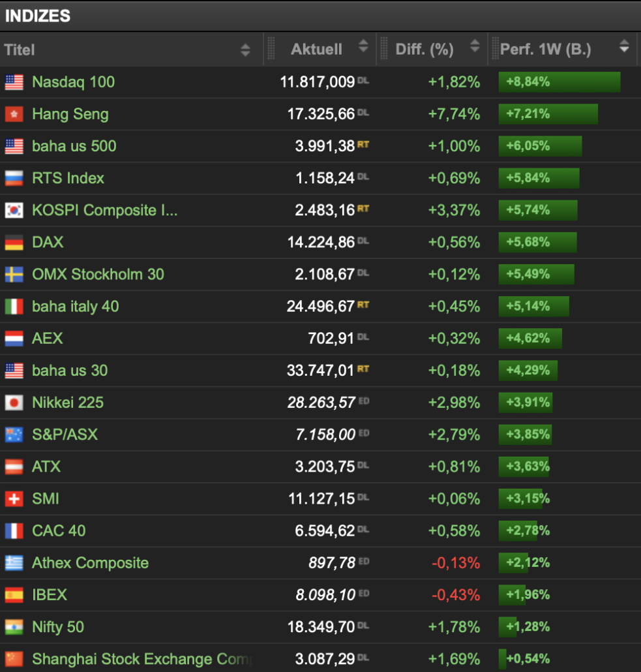The width and height of the screenshot is (641, 672).
Task: Click the +7,21% performance bar for Hang Seng
Action: (x=548, y=114)
